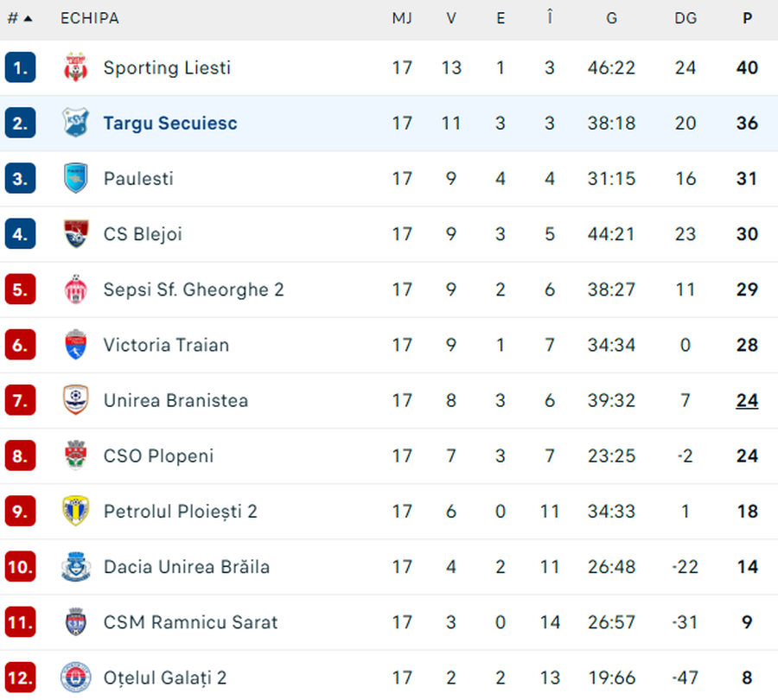Click the Sporting Liesti club crest
The height and width of the screenshot is (700, 778).
pos(76,67)
